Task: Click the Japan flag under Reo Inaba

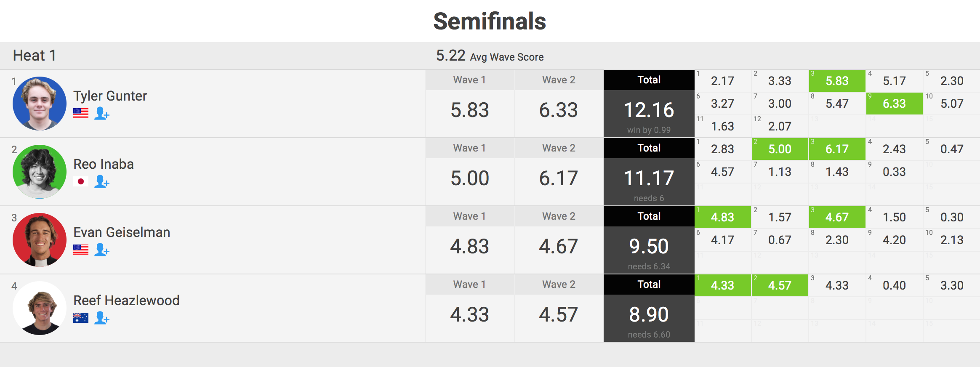Action: (81, 182)
